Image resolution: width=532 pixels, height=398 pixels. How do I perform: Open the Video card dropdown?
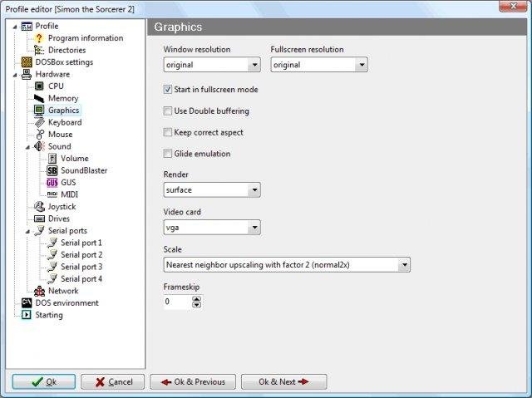pyautogui.click(x=254, y=228)
